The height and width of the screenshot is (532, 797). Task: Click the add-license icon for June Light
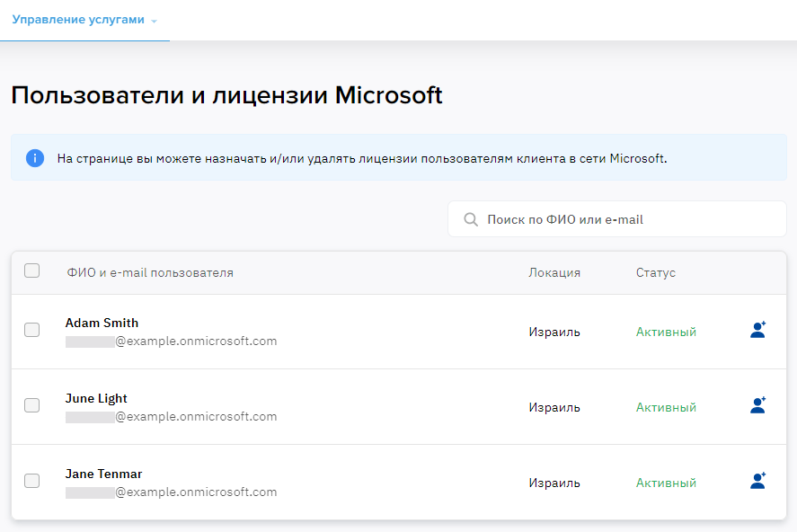pos(757,405)
